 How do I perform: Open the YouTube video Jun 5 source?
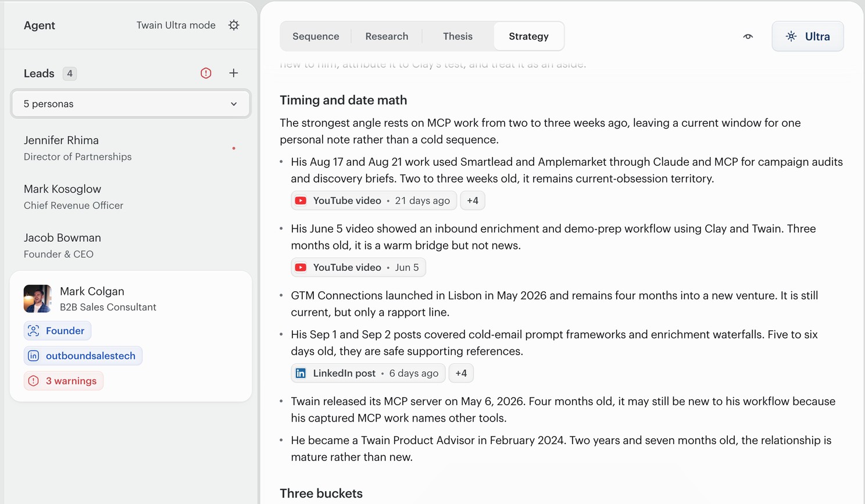(x=358, y=267)
